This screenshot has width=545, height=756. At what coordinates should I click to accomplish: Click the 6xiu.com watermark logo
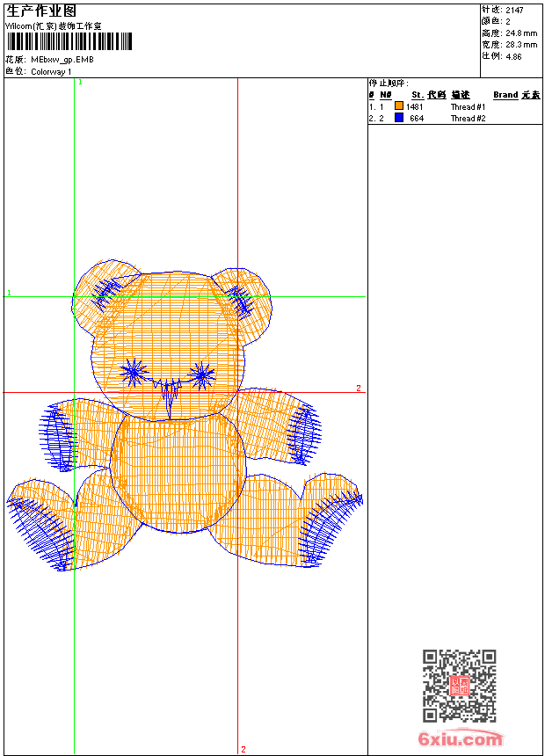pyautogui.click(x=461, y=740)
